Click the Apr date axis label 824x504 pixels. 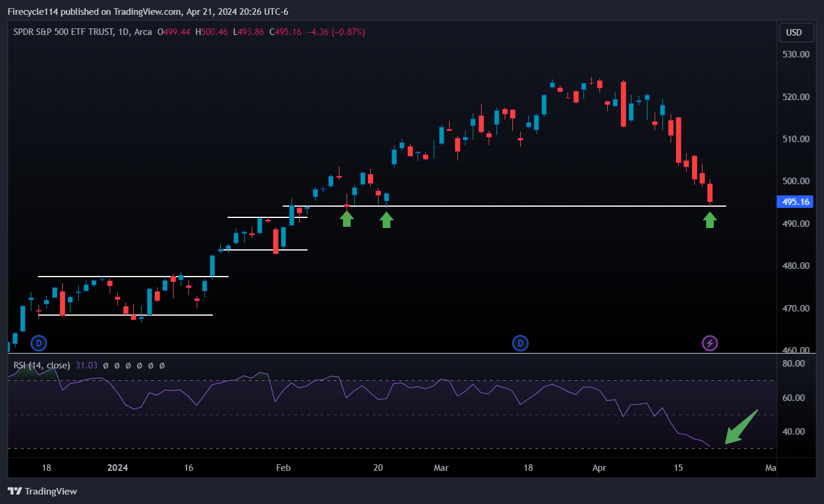point(599,468)
